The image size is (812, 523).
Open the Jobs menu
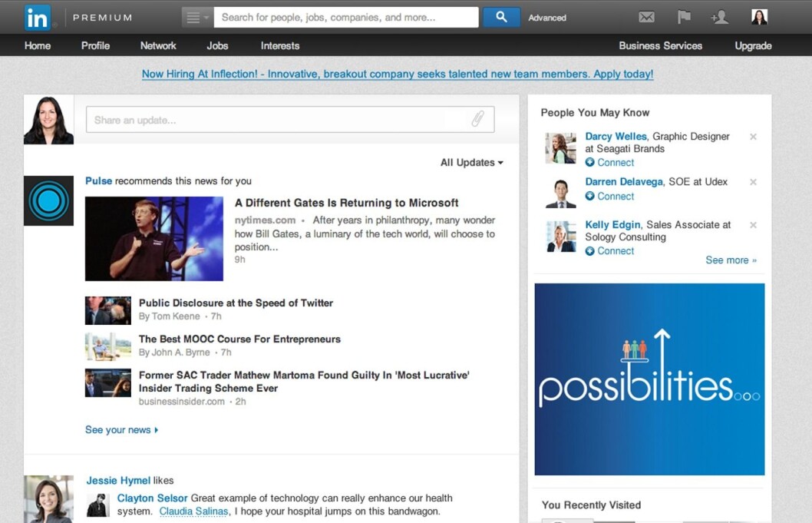(217, 45)
